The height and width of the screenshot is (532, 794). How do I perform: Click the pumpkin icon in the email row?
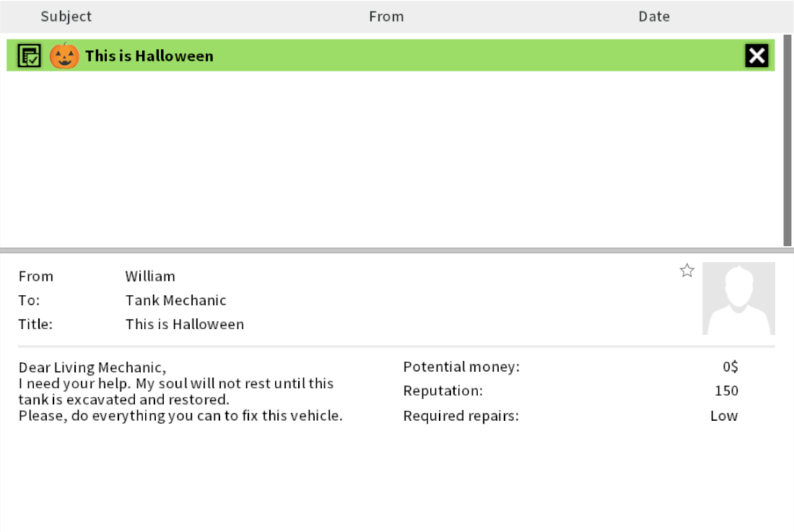64,56
